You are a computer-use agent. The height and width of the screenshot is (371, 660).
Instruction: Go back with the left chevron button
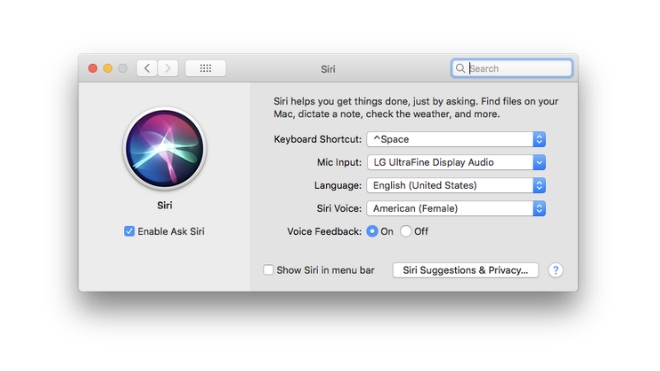pyautogui.click(x=147, y=68)
